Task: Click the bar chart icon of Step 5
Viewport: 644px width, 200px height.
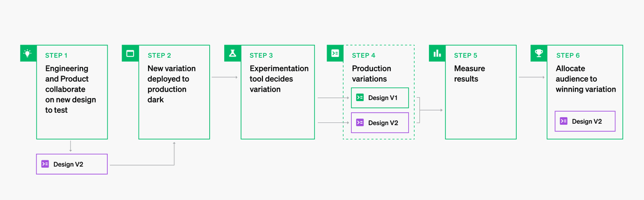Action: tap(437, 53)
